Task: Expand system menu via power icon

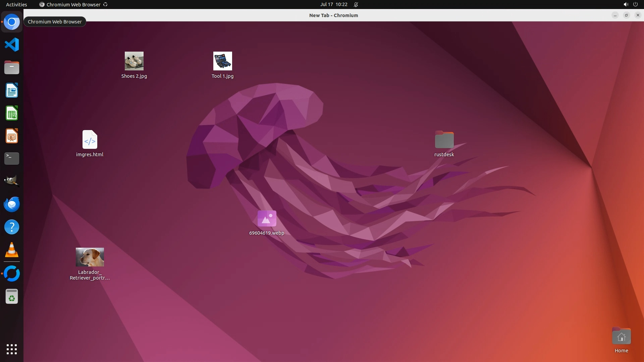Action: pos(635,4)
